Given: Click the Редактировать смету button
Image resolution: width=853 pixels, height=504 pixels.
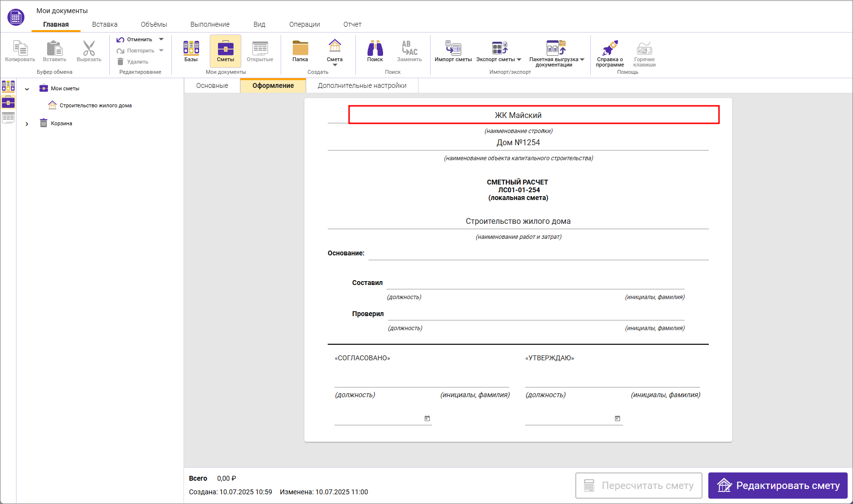Looking at the screenshot, I should (777, 486).
